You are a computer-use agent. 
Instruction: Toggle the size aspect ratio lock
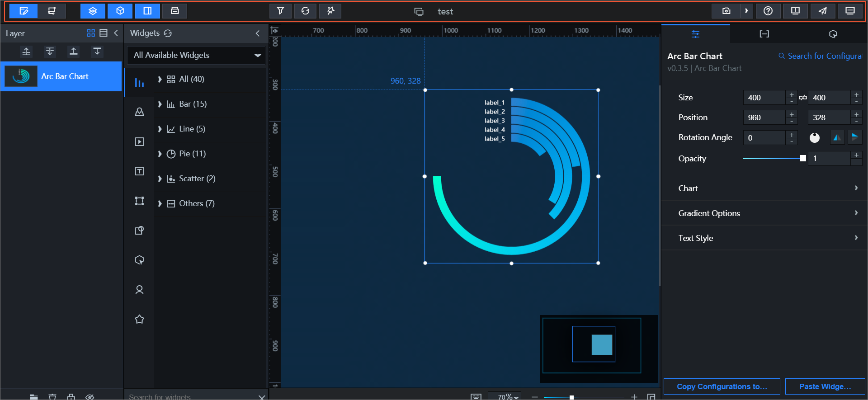[x=802, y=98]
